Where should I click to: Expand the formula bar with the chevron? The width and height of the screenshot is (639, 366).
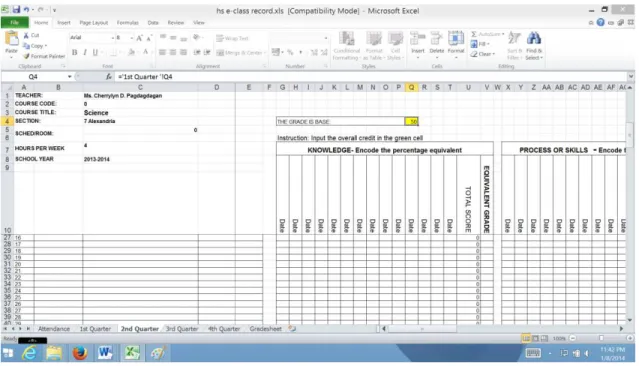[x=631, y=76]
